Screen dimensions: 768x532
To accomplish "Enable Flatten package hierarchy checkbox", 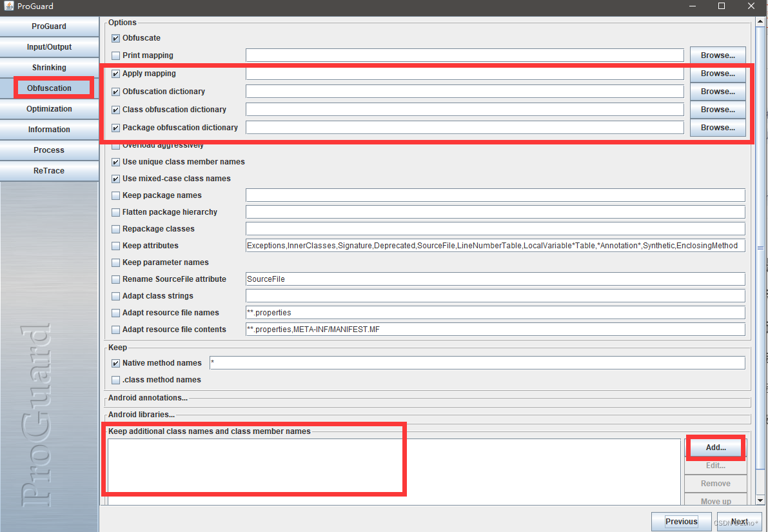I will (115, 213).
